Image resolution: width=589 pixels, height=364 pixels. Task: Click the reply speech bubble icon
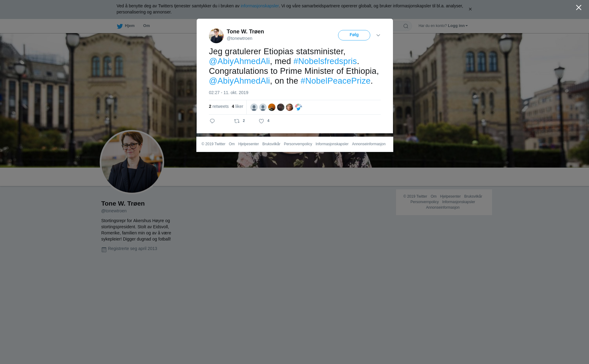[x=212, y=121]
